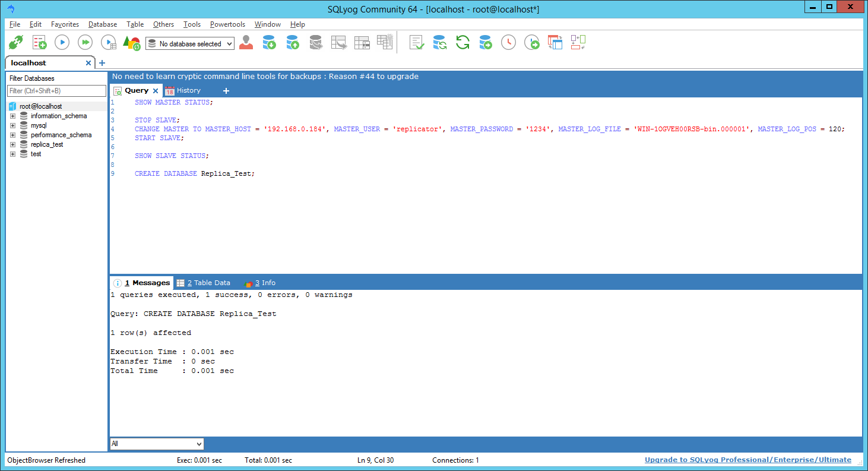Click the colored shapes refresh icon

coord(131,43)
